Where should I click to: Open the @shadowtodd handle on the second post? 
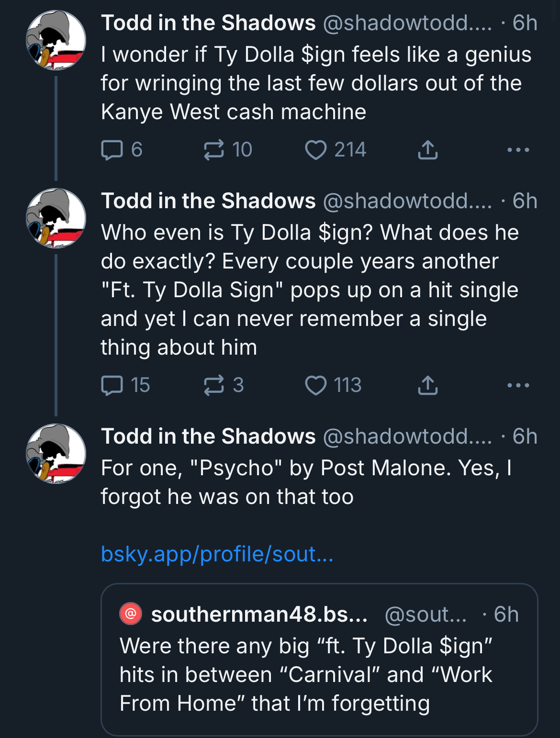click(x=407, y=201)
